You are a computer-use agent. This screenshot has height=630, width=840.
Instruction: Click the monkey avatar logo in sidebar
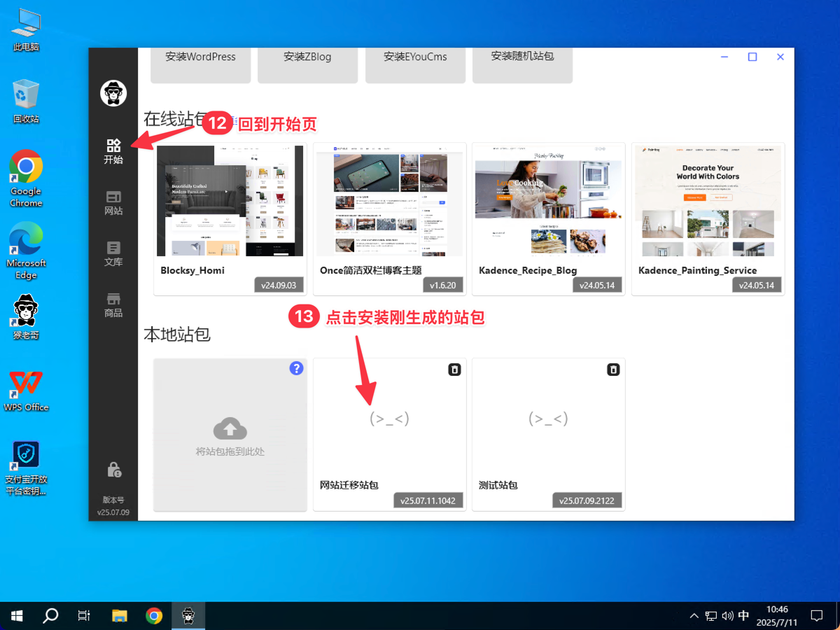[x=113, y=93]
